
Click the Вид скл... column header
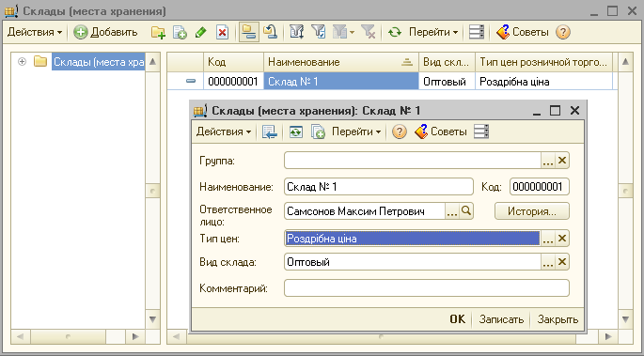[447, 62]
